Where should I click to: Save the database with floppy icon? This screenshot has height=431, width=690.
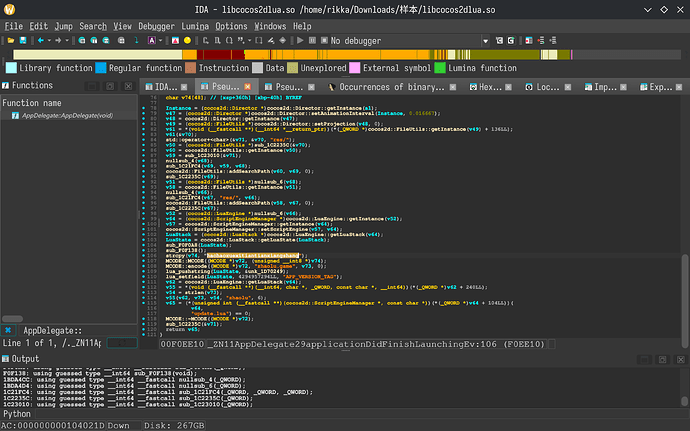(23, 41)
